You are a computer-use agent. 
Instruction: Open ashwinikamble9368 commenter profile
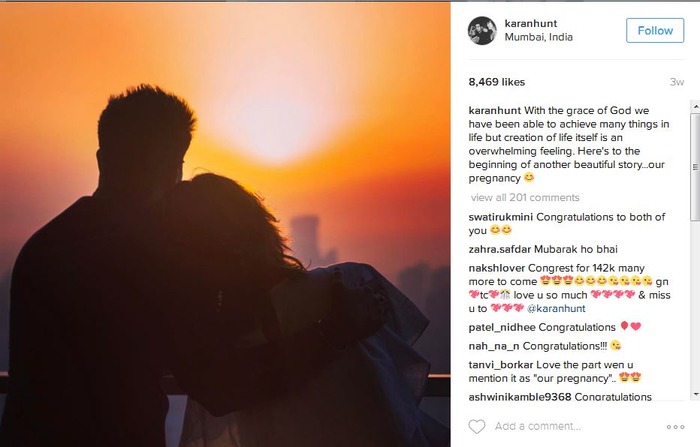520,397
